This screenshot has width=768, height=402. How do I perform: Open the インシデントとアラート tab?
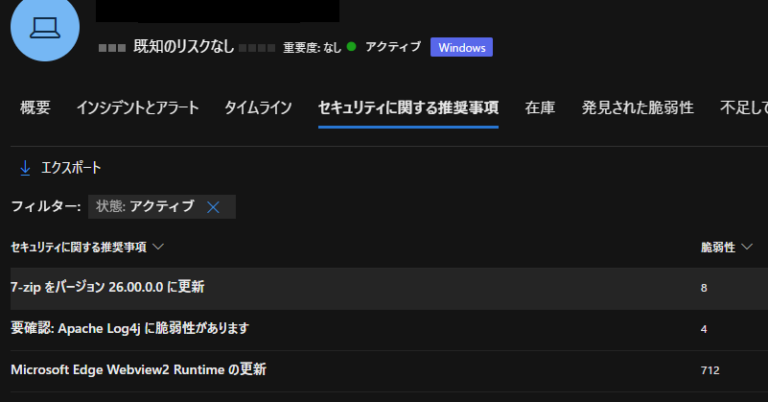pos(137,108)
